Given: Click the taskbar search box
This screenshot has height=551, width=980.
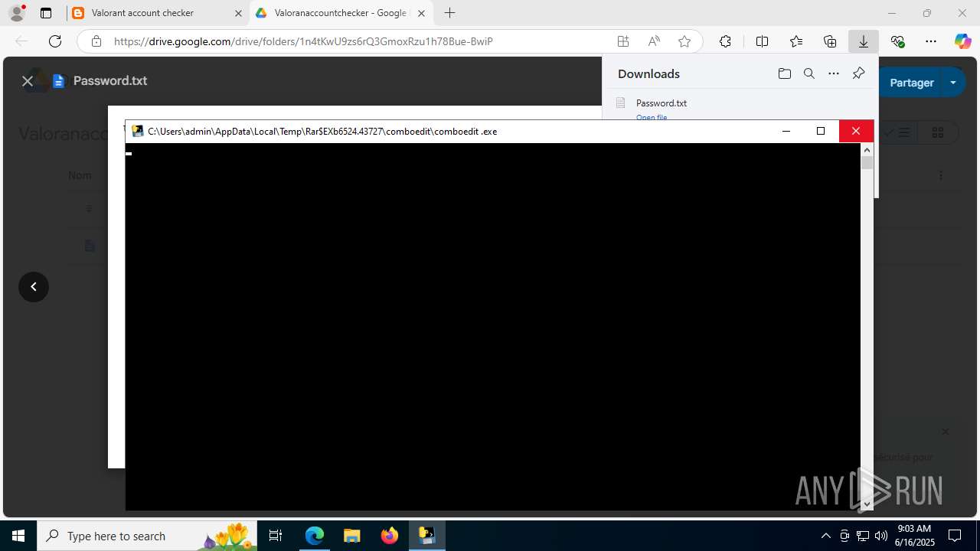Looking at the screenshot, I should [148, 536].
